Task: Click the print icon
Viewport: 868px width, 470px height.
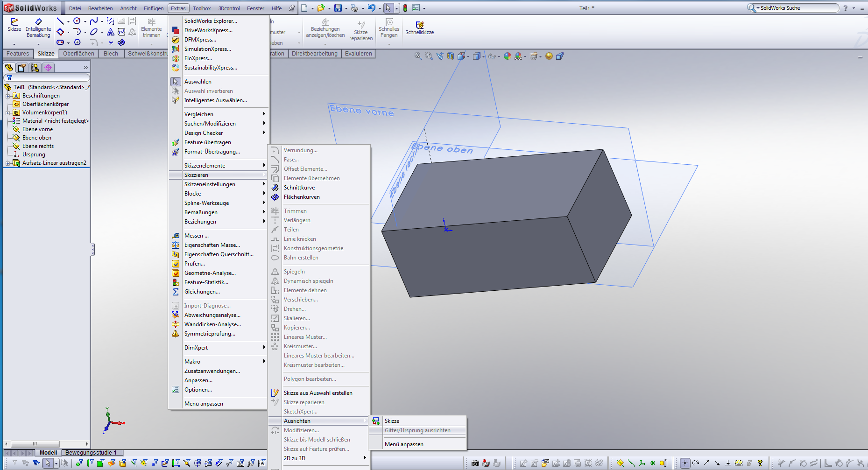Action: click(355, 8)
